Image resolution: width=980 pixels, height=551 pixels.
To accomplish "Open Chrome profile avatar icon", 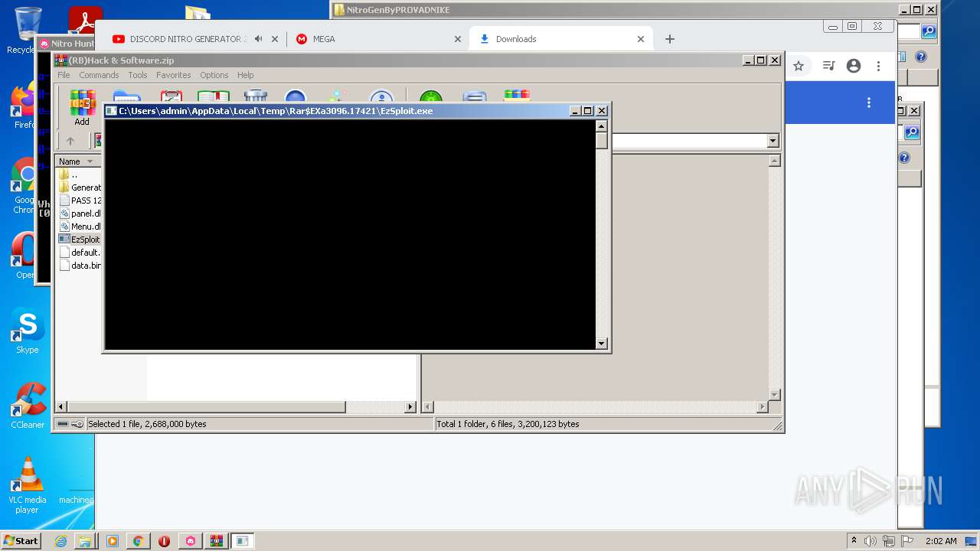I will (854, 66).
